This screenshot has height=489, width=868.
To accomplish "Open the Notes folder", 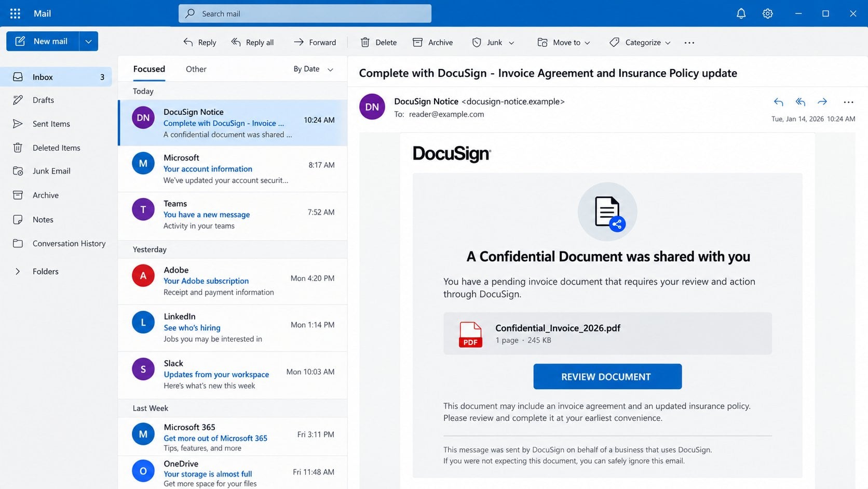I will click(56, 219).
